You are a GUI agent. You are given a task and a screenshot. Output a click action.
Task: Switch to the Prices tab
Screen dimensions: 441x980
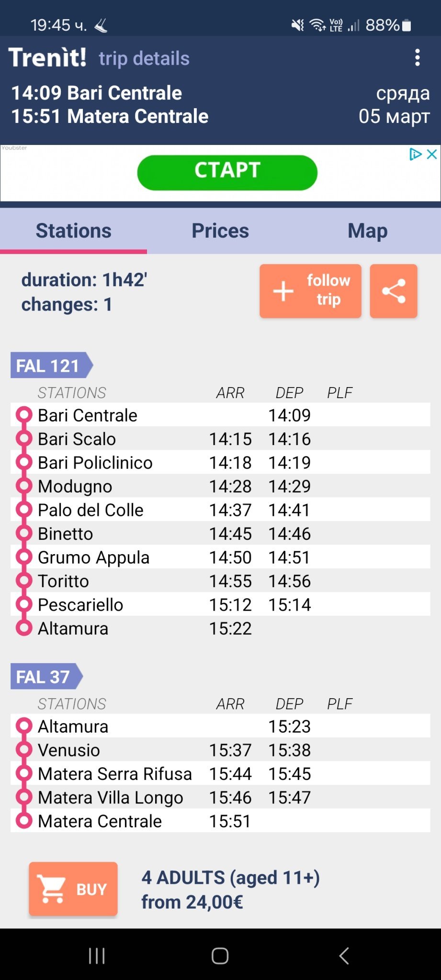point(220,231)
